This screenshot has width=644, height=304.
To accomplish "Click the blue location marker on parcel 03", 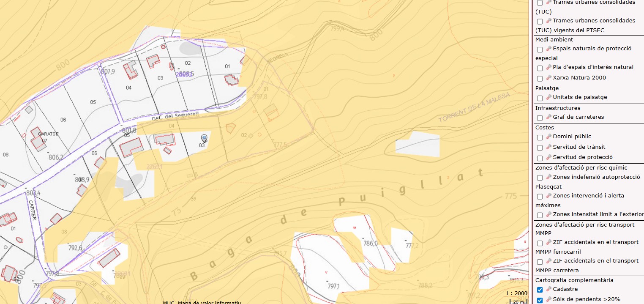I will point(204,138).
